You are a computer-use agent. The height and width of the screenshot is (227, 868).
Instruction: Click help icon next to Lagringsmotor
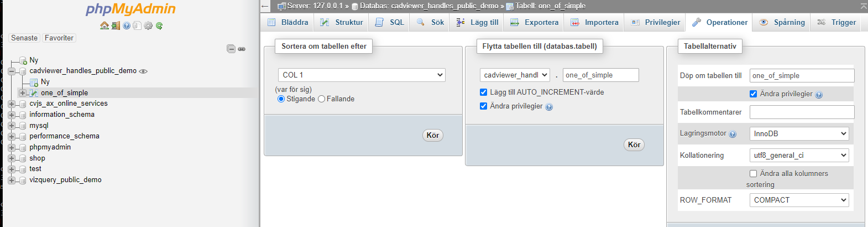coord(733,134)
